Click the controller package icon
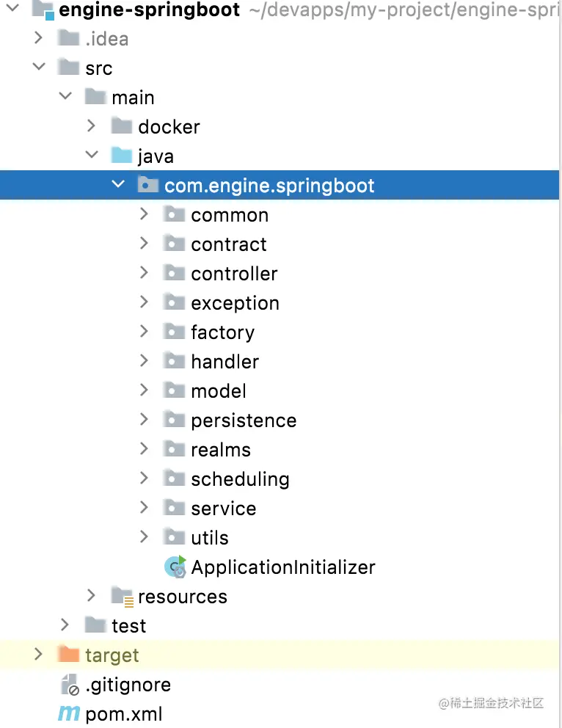Viewport: 562px width, 728px height. [x=174, y=273]
